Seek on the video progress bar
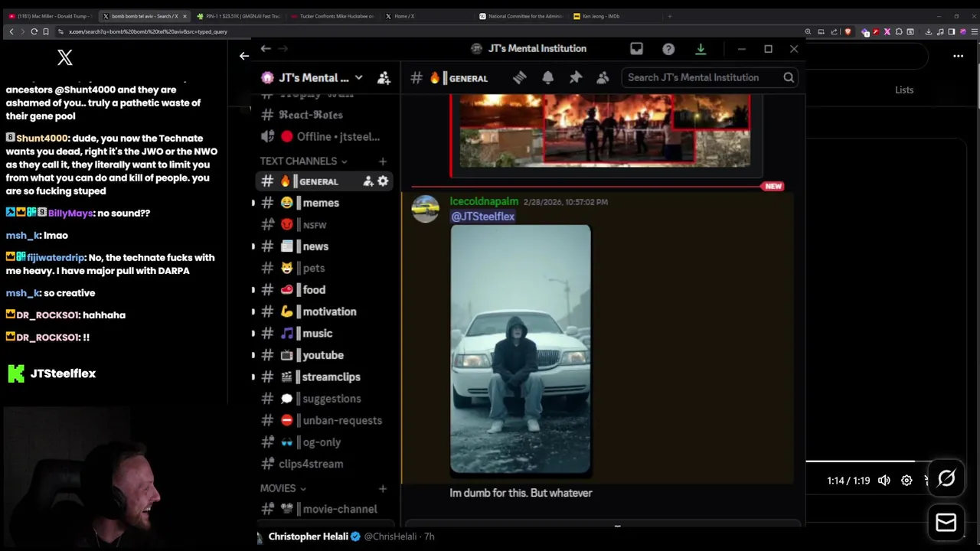Viewport: 980px width, 551px height. click(x=868, y=461)
